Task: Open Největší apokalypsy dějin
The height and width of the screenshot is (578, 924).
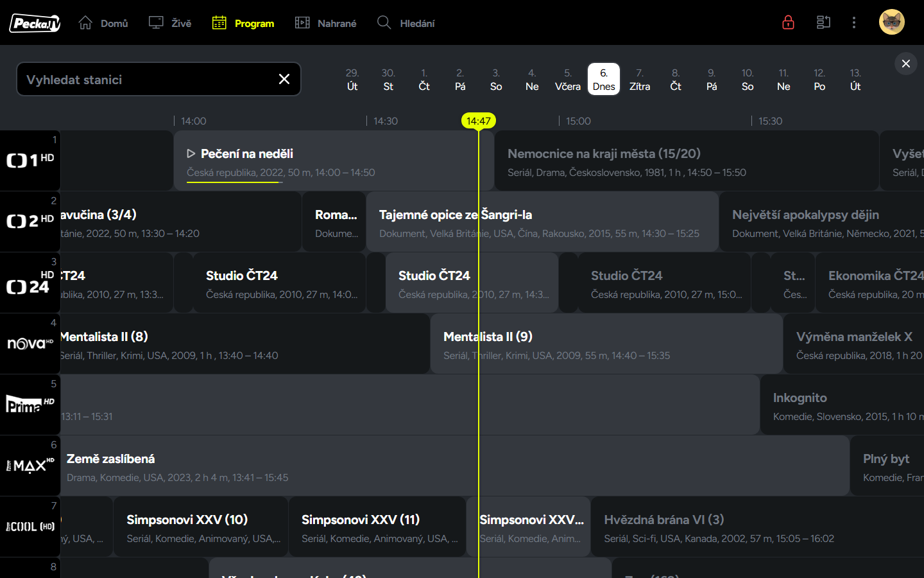Action: click(x=821, y=222)
